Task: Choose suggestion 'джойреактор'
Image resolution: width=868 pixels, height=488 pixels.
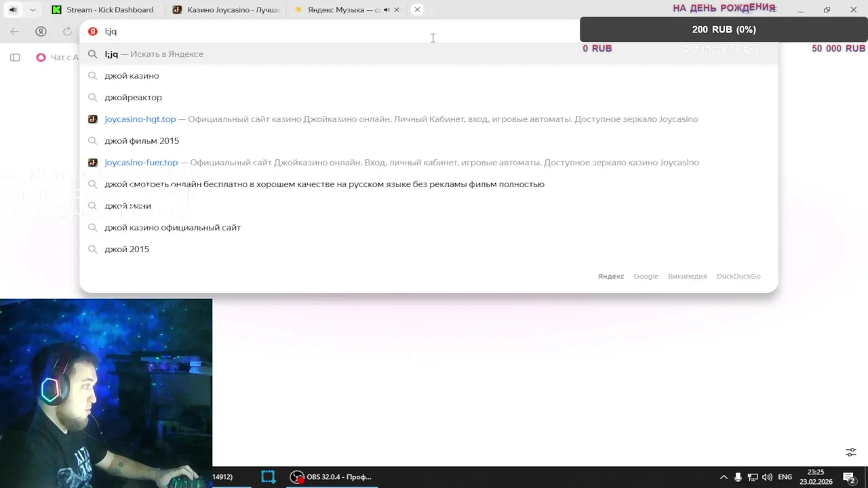Action: [x=429, y=97]
